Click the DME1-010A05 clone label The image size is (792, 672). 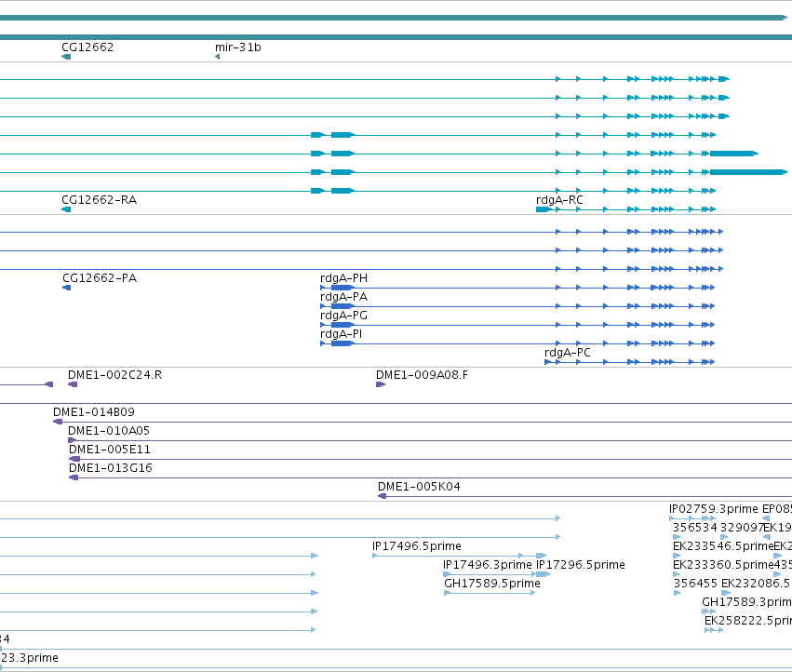[x=109, y=431]
